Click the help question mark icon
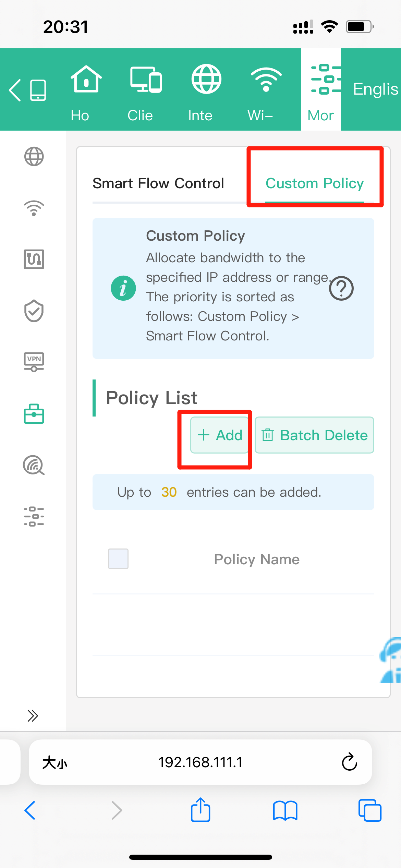Image resolution: width=401 pixels, height=868 pixels. pos(341,288)
